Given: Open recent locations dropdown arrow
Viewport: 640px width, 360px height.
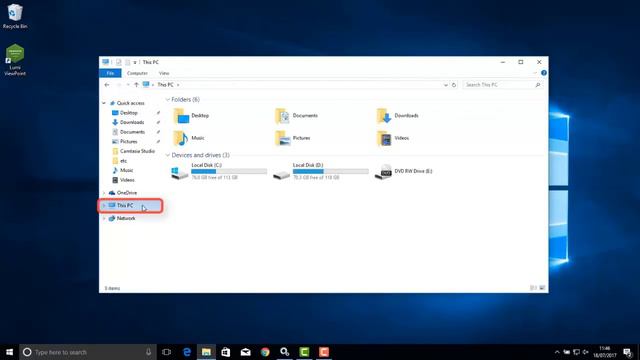Looking at the screenshot, I should click(x=128, y=85).
